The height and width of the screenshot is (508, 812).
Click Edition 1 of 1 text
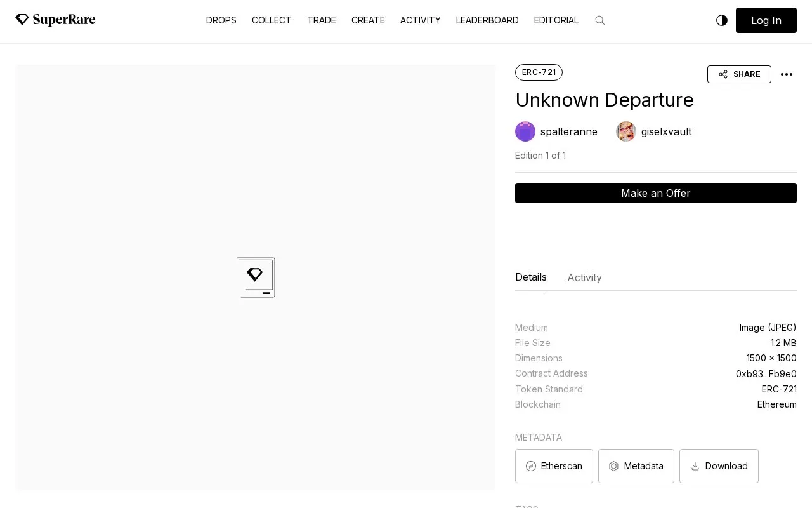(x=540, y=156)
